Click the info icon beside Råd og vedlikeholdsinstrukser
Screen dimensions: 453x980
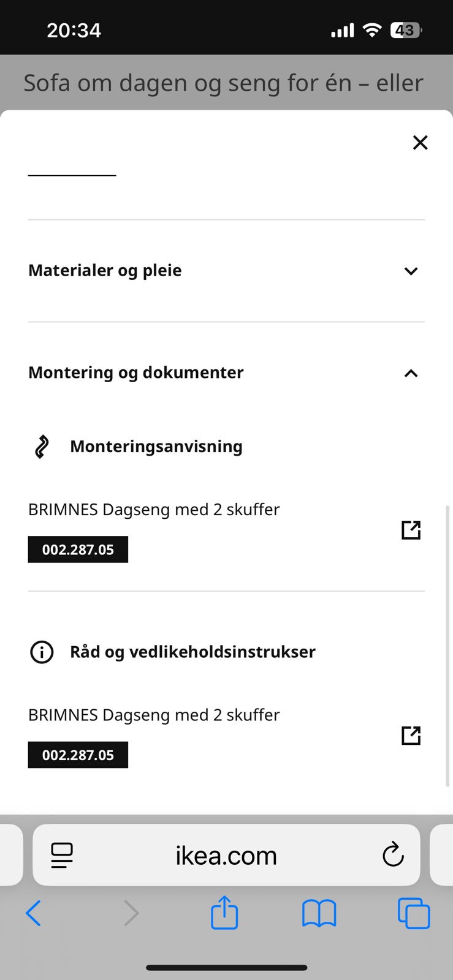tap(42, 652)
